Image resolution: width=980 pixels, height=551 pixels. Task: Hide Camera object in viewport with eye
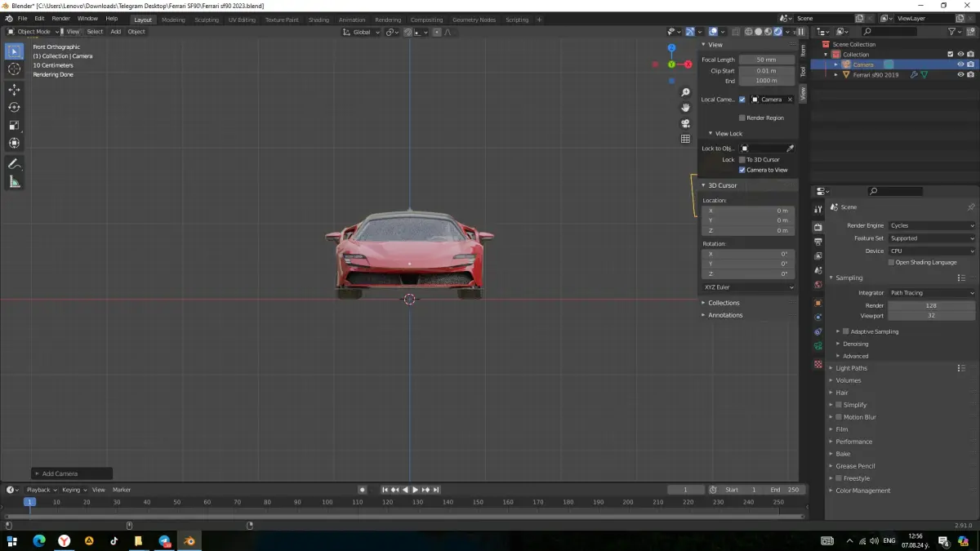click(960, 64)
